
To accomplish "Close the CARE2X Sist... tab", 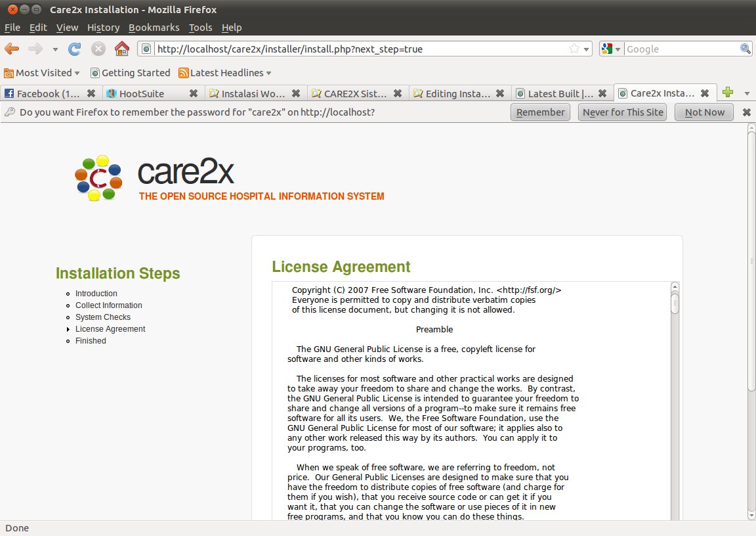I will pos(398,93).
